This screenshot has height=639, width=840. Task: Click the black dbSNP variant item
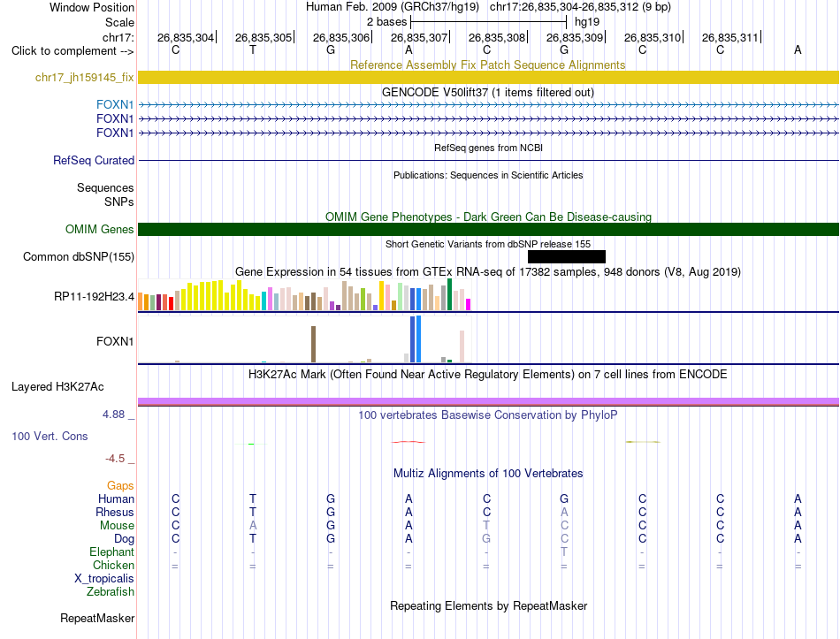tap(566, 256)
